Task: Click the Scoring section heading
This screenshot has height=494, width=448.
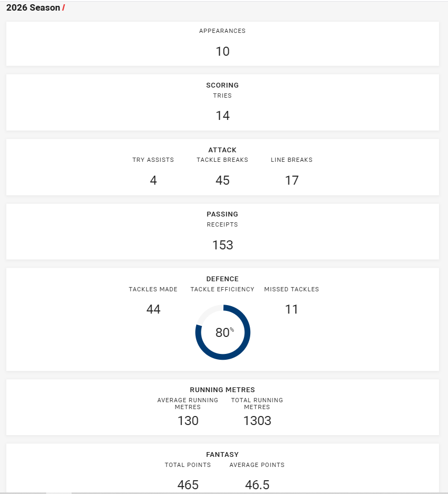Action: (x=222, y=85)
